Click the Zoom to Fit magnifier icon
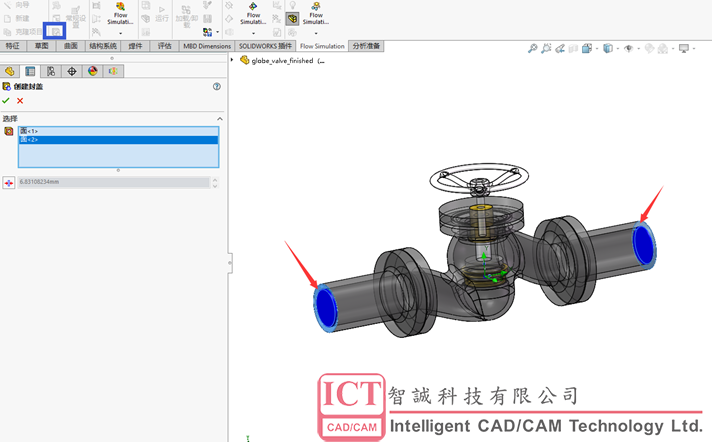This screenshot has width=712, height=442. [533, 48]
